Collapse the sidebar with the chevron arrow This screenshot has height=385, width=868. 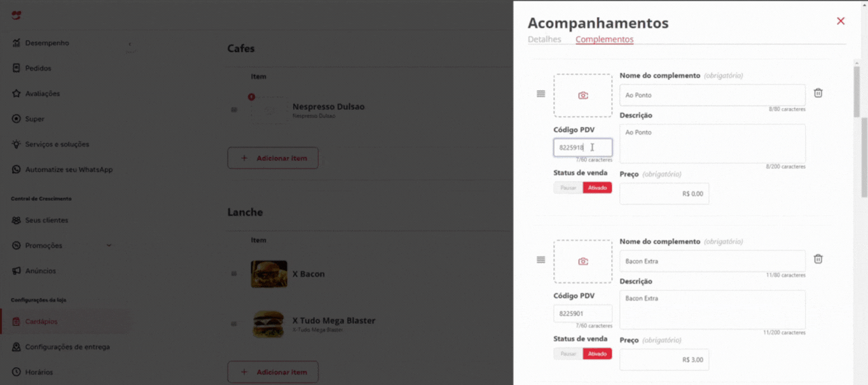coord(129,44)
